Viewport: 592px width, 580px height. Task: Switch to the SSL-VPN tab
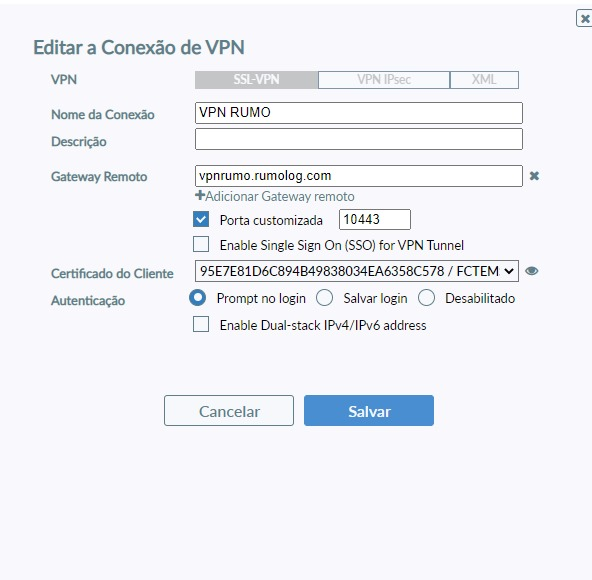click(x=256, y=80)
